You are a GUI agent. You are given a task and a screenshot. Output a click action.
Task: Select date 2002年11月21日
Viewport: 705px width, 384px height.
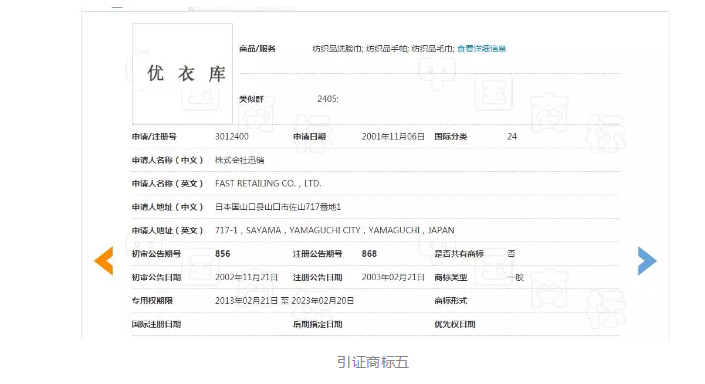coord(246,277)
